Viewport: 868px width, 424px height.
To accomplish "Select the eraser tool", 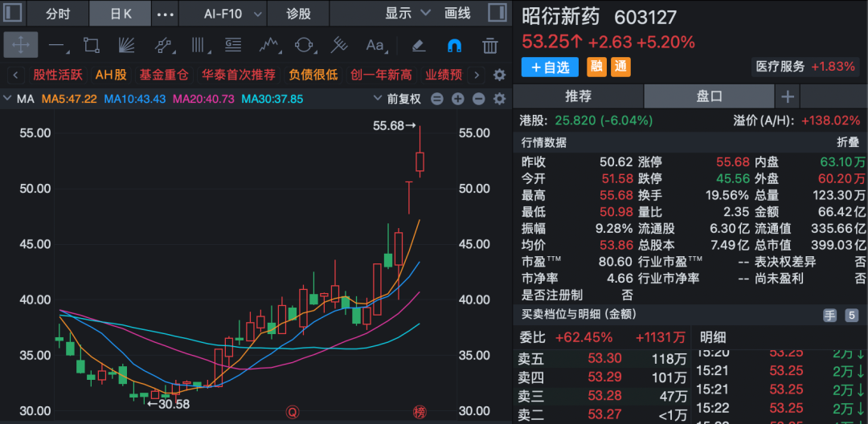I will click(419, 45).
